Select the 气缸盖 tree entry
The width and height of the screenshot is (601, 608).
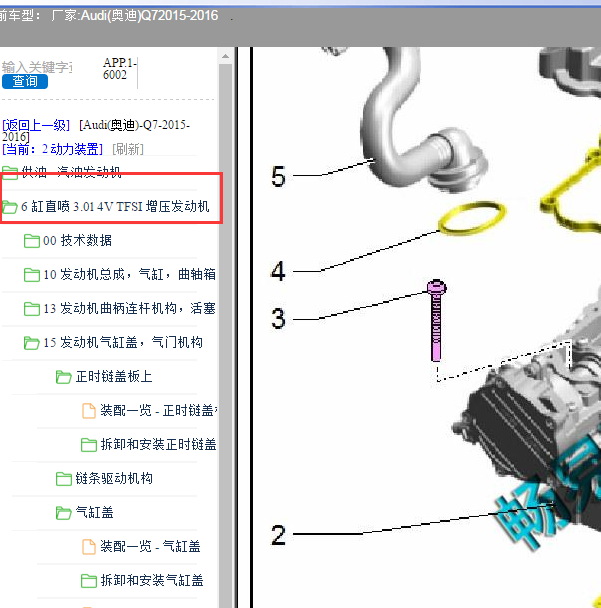pos(94,513)
